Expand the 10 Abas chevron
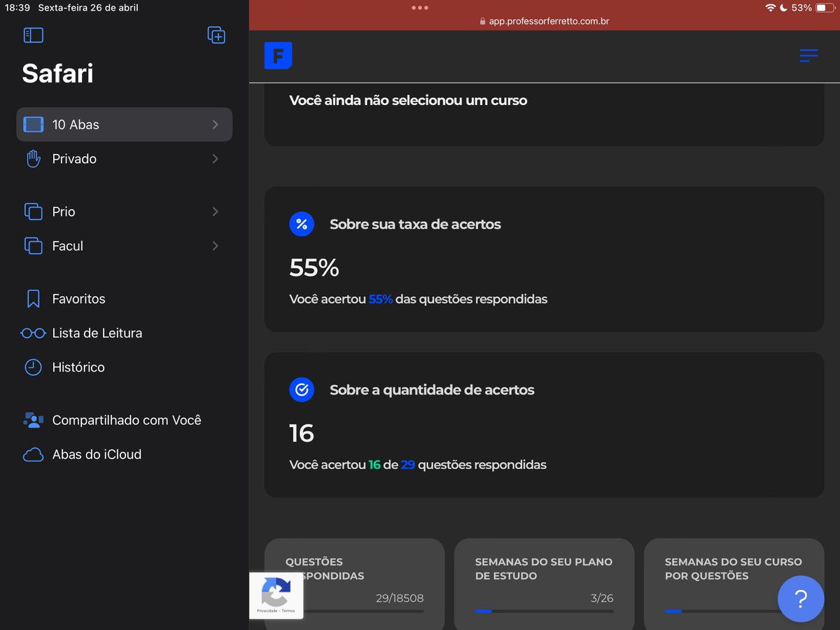 point(215,125)
